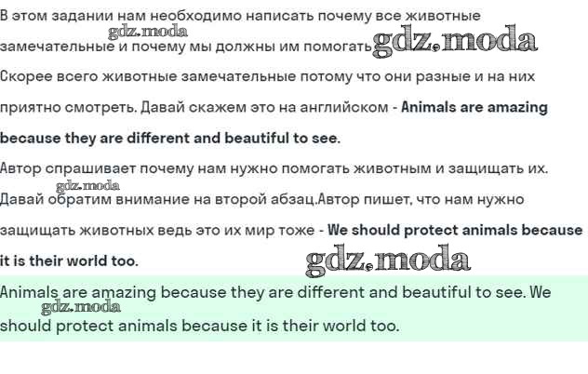
Task: Click green box line starting "should protect animals"
Action: 199,326
